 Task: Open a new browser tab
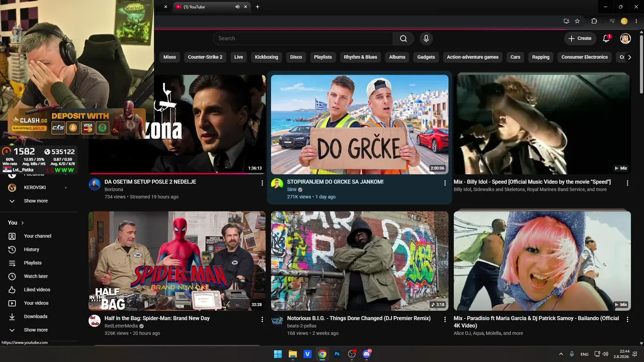258,7
